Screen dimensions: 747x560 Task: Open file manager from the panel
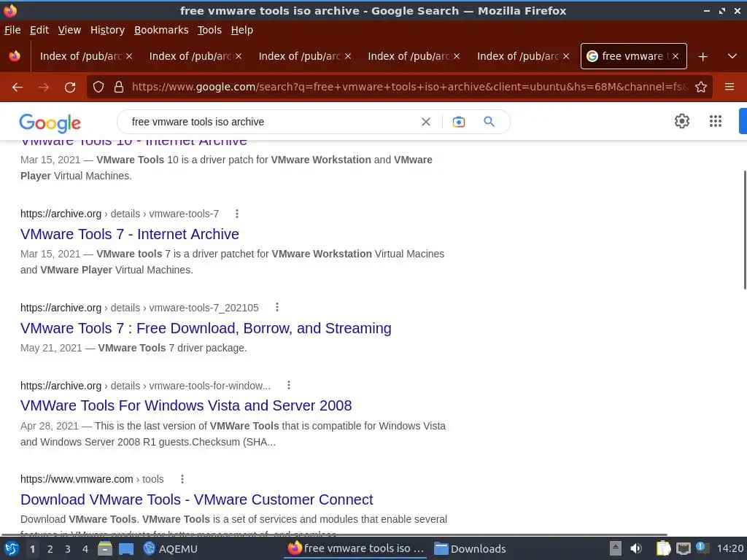click(x=105, y=549)
